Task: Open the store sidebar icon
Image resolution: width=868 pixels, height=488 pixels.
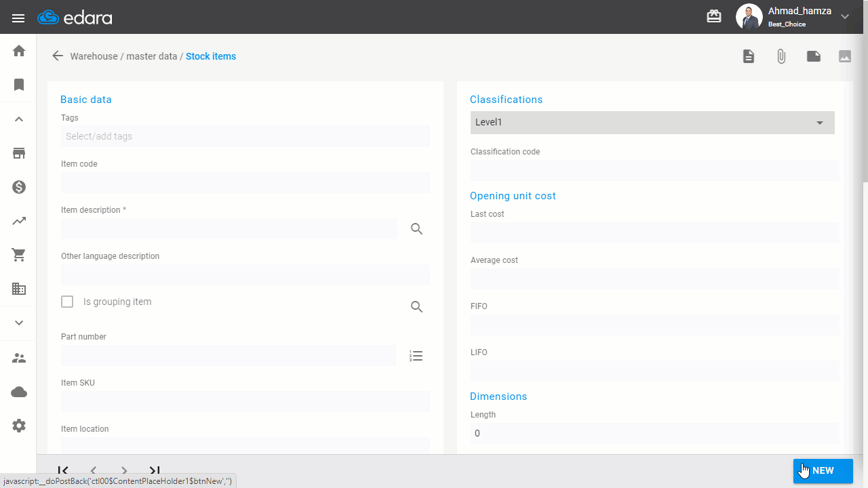Action: tap(19, 153)
